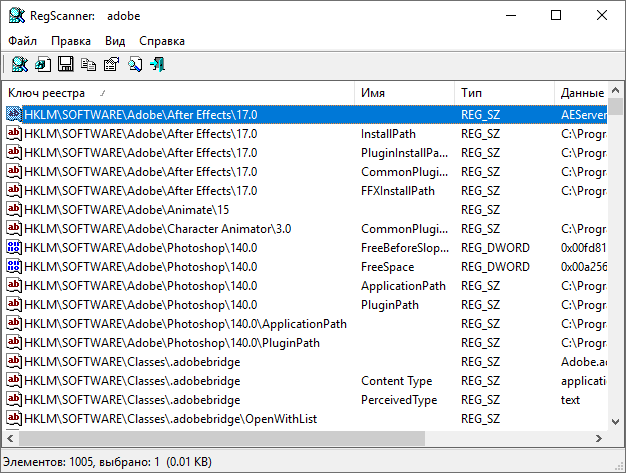Viewport: 626px width, 473px height.
Task: Select the Photoshop\140.0\PluginPath key row
Action: pos(172,343)
